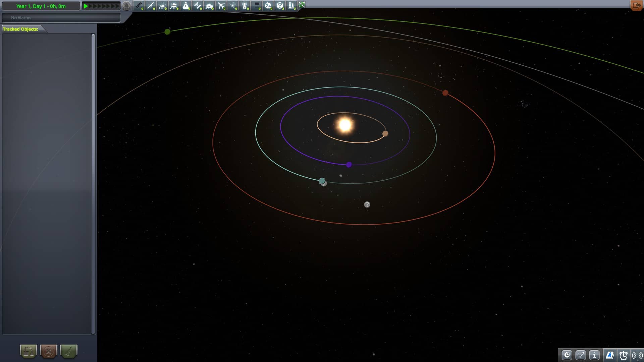Image resolution: width=644 pixels, height=362 pixels.
Task: Toggle the Base vessels filter
Action: point(209,6)
